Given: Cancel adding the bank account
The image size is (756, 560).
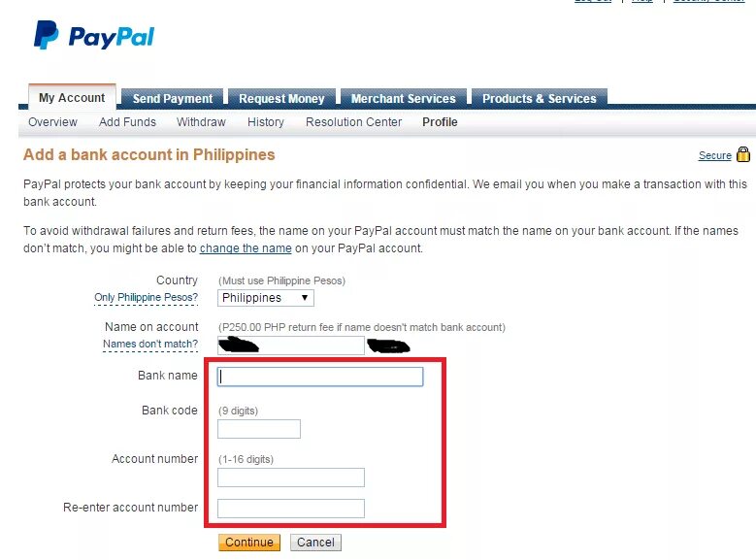Looking at the screenshot, I should (315, 543).
